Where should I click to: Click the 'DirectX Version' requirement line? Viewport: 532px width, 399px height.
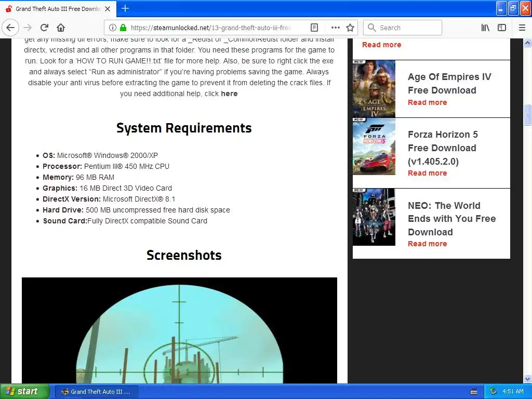109,199
